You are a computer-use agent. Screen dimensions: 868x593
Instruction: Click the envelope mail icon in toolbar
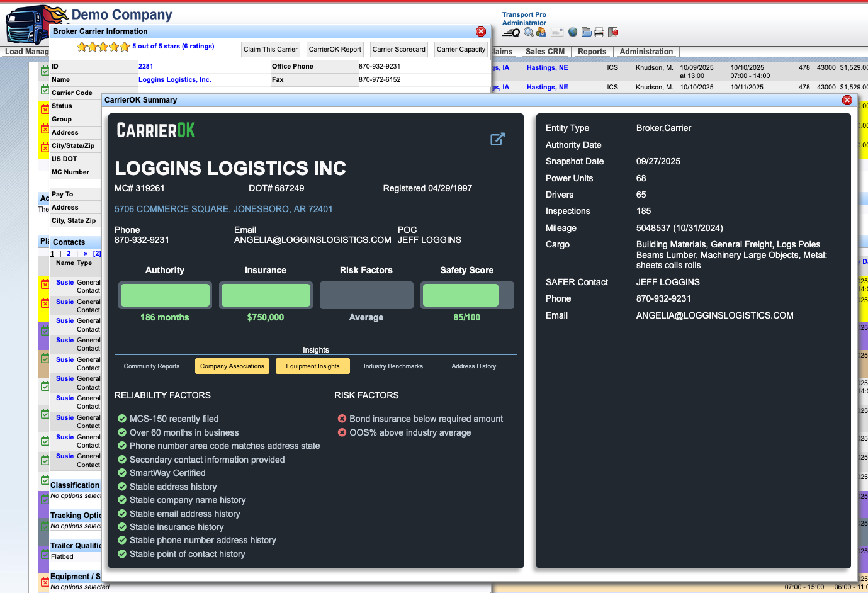click(x=557, y=32)
